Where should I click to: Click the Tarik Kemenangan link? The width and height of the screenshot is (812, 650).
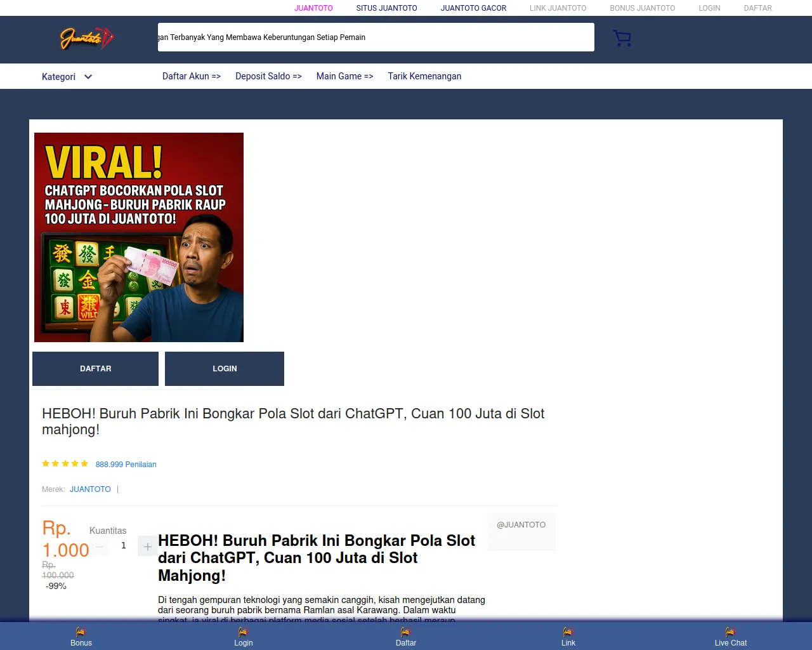coord(425,76)
